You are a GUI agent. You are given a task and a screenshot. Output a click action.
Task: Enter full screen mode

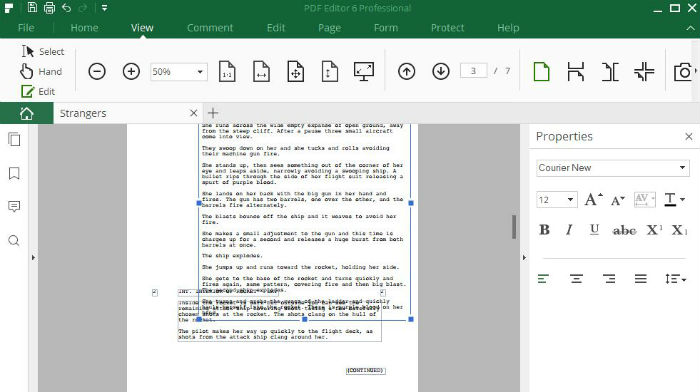point(364,71)
